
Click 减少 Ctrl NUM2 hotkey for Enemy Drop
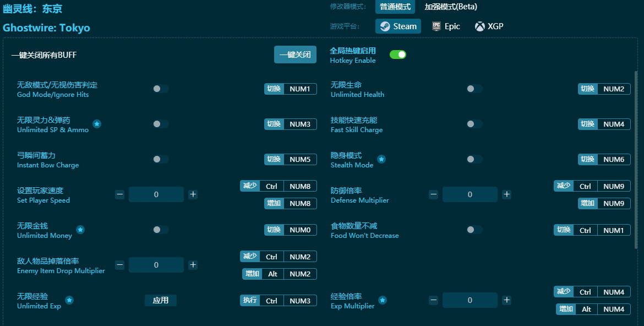click(279, 257)
